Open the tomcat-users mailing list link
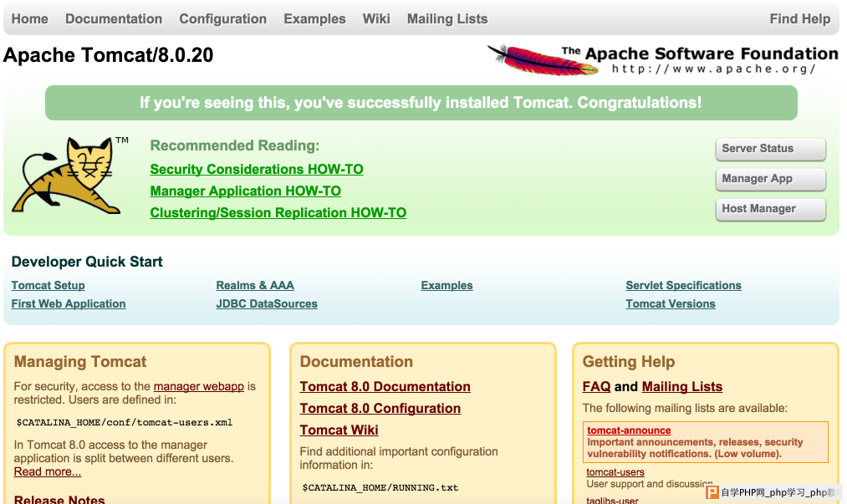 click(x=615, y=472)
